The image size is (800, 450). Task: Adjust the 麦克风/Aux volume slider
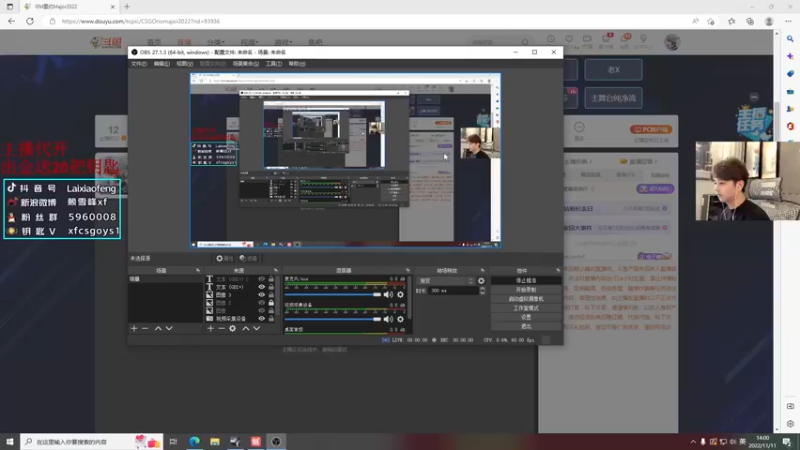pyautogui.click(x=333, y=294)
